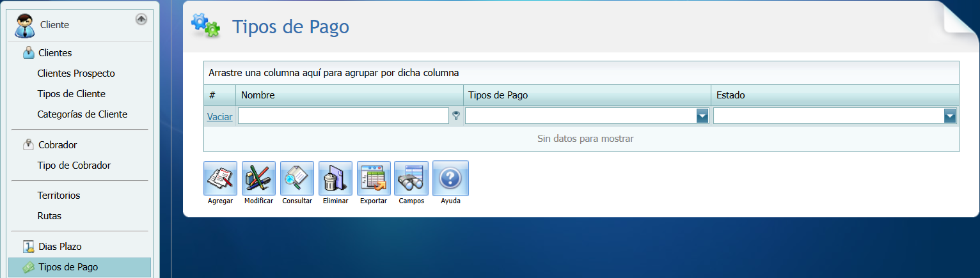
Task: Go to Tipos de Cliente
Action: coord(71,94)
